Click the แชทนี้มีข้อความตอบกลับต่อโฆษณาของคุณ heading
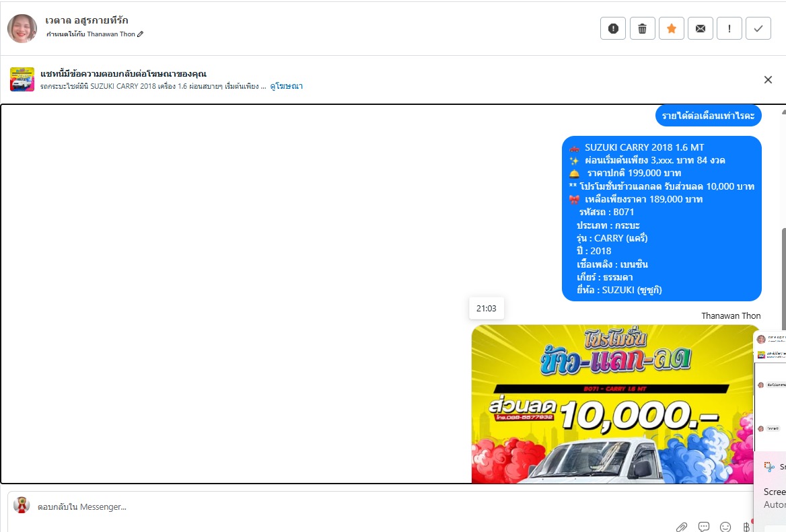This screenshot has height=532, width=786. click(x=123, y=73)
